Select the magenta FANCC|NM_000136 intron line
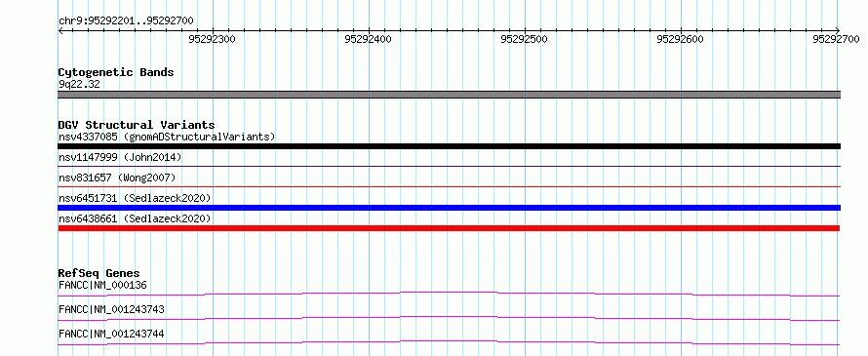Screen dimensions: 868x356 (x=449, y=294)
